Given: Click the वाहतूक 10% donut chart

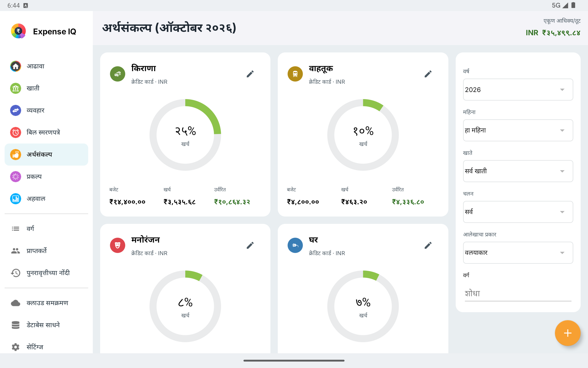Looking at the screenshot, I should coord(363,135).
